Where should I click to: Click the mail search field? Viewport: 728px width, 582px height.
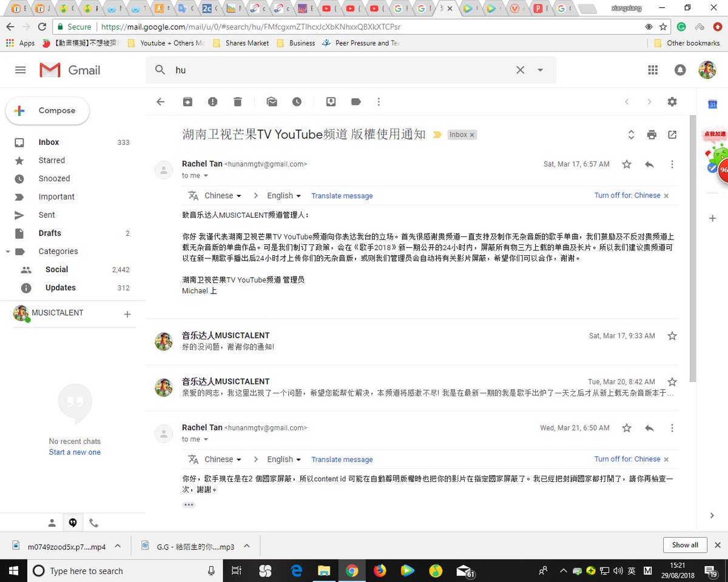click(343, 70)
